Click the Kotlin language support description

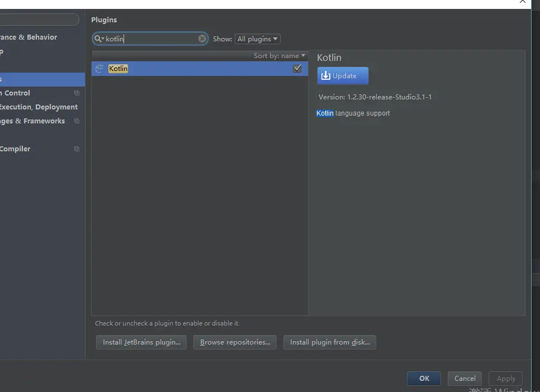(x=353, y=113)
